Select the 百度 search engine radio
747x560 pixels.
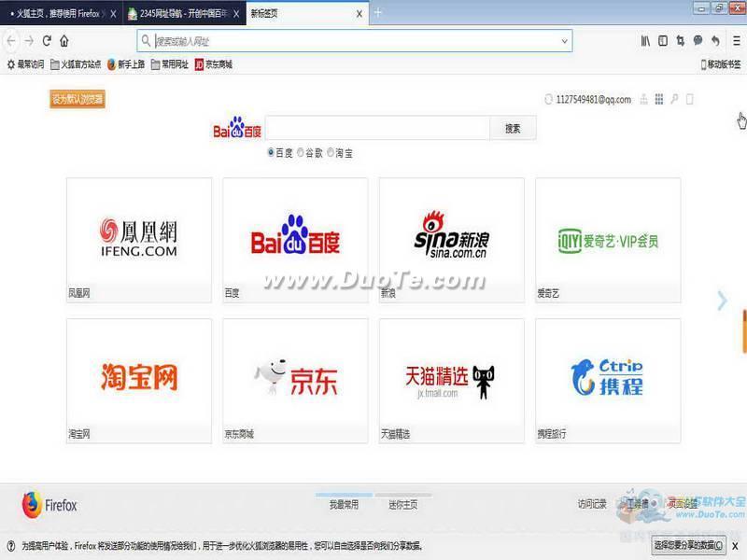[271, 152]
